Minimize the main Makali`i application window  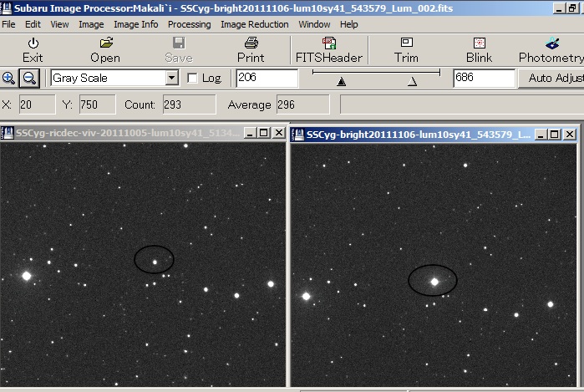[x=559, y=8]
